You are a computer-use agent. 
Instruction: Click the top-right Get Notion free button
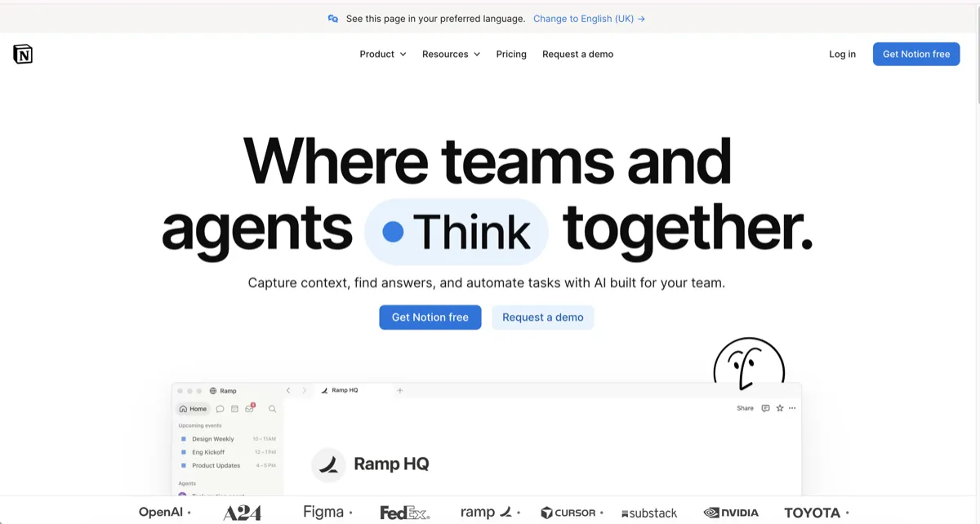click(x=916, y=54)
